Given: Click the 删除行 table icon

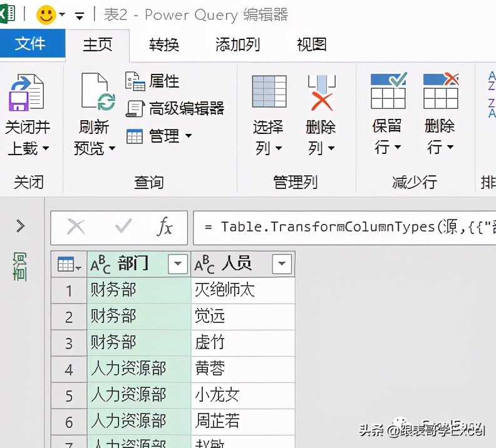Looking at the screenshot, I should [441, 91].
